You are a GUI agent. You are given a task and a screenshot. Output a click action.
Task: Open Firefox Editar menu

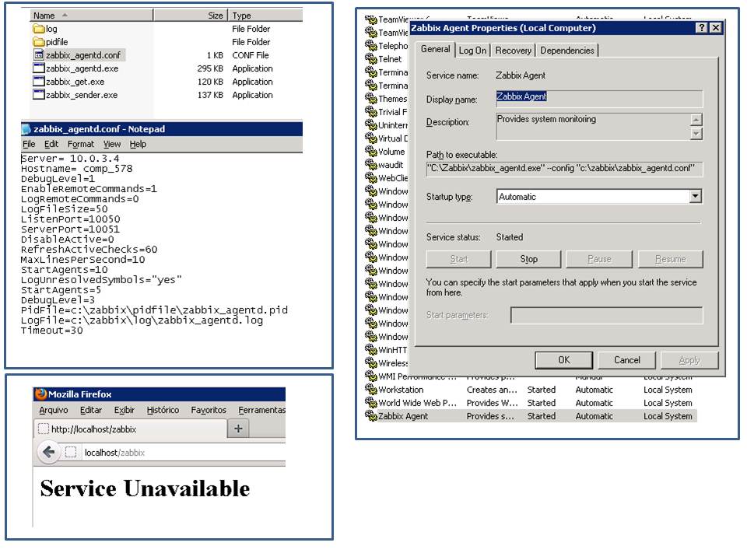[90, 410]
